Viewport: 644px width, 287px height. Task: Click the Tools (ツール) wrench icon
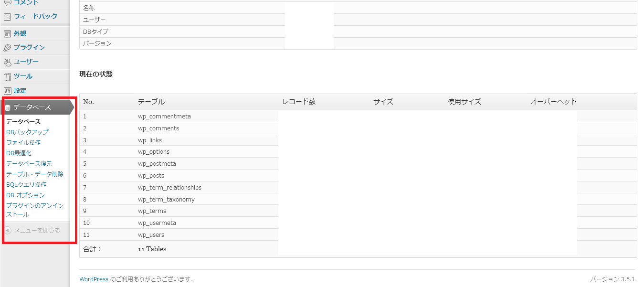(7, 76)
